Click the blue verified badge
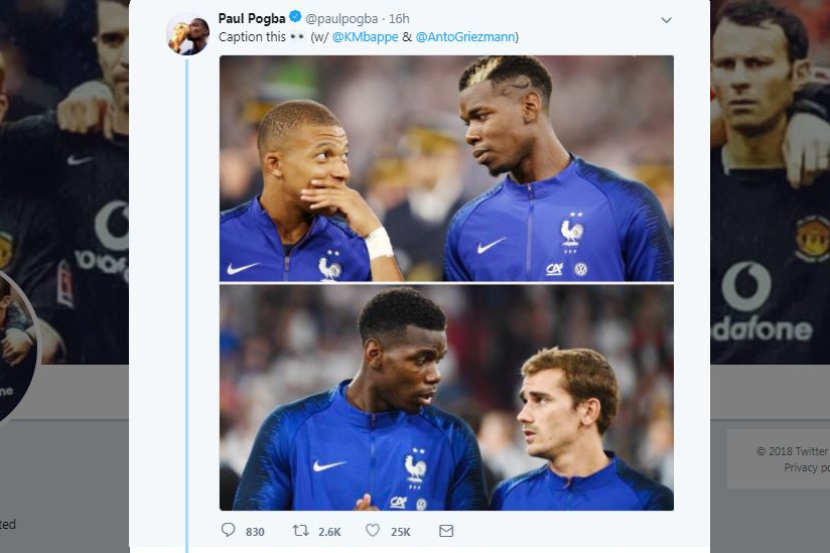This screenshot has width=830, height=553. [295, 18]
